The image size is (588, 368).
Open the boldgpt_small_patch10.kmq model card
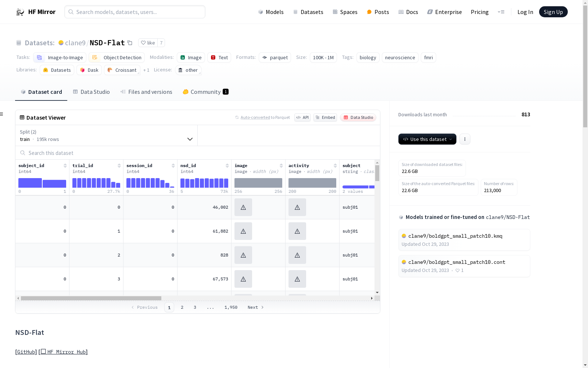click(x=464, y=240)
